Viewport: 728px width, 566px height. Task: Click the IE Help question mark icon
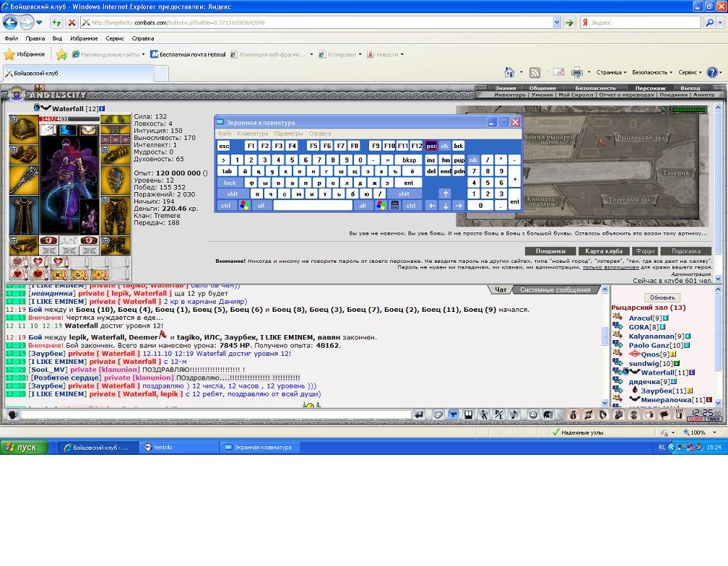pos(712,72)
